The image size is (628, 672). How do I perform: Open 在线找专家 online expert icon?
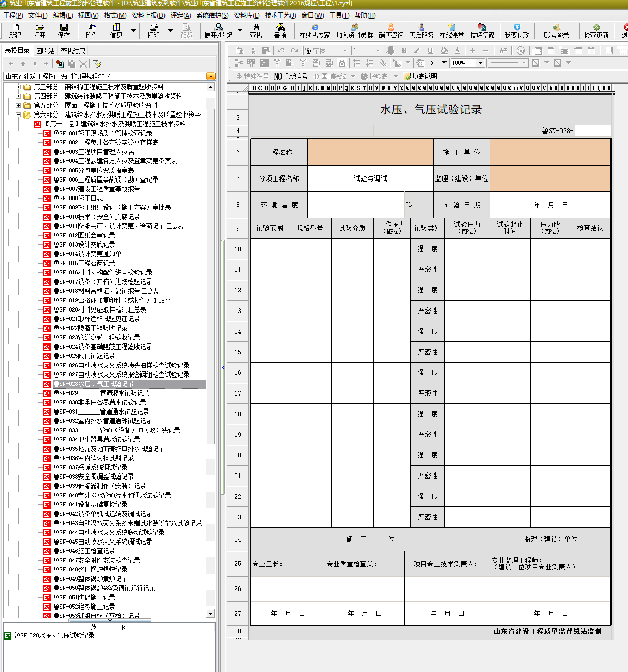pyautogui.click(x=315, y=30)
